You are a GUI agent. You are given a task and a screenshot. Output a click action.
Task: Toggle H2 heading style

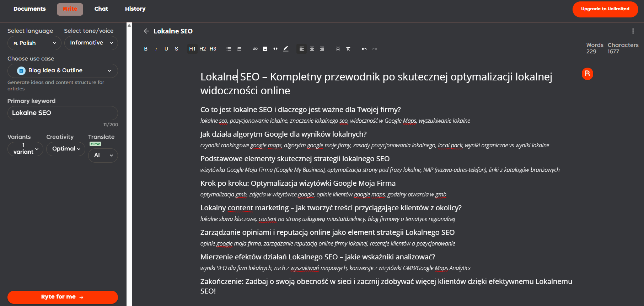(x=203, y=49)
